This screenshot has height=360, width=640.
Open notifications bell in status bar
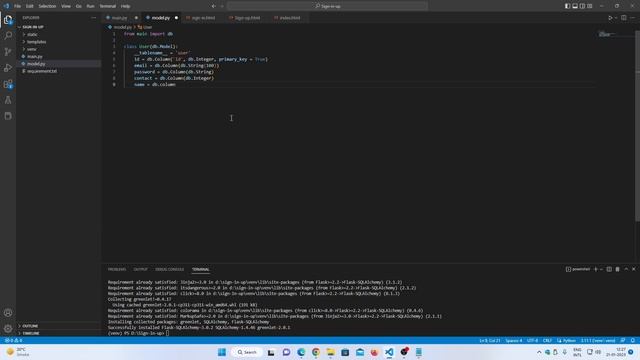point(633,340)
